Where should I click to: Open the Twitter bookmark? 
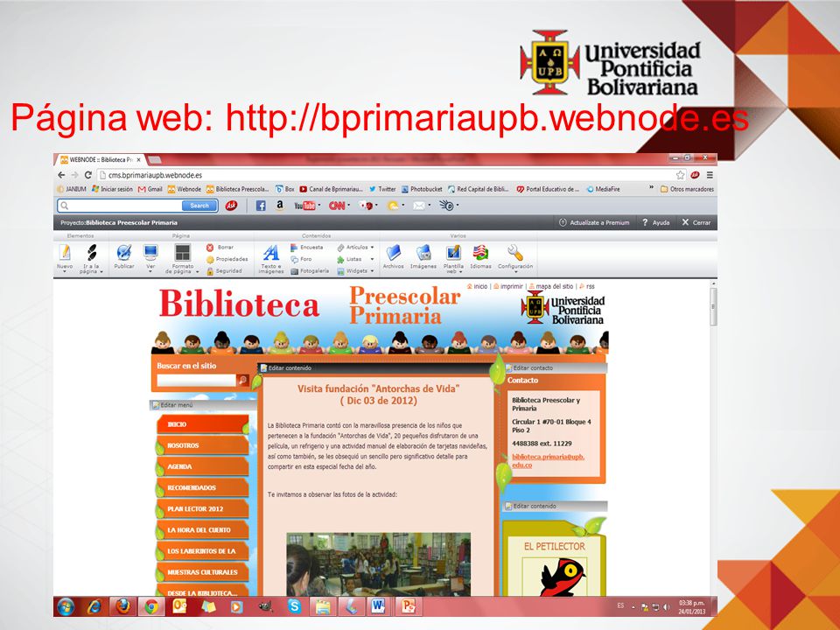tap(382, 189)
